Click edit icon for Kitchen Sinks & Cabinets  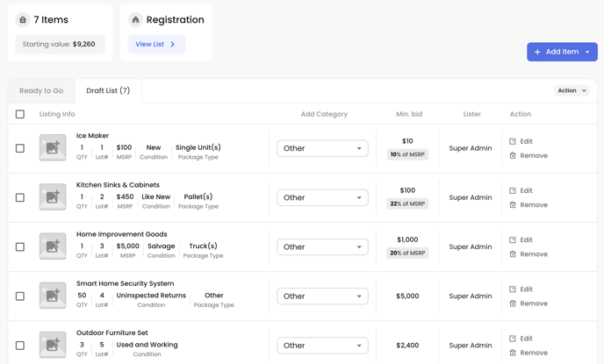point(513,190)
